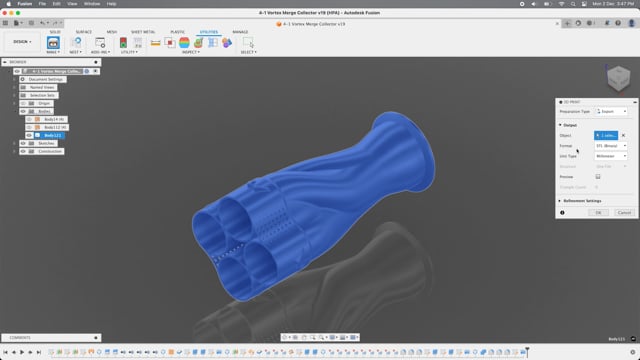
Task: Click the orbit navigation icon in bottom bar
Action: (x=285, y=337)
